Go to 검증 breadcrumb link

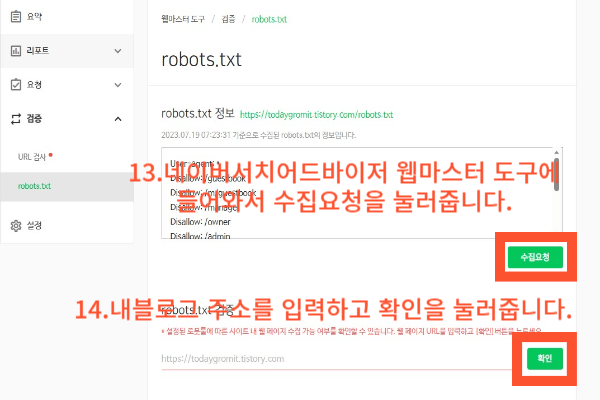point(228,19)
